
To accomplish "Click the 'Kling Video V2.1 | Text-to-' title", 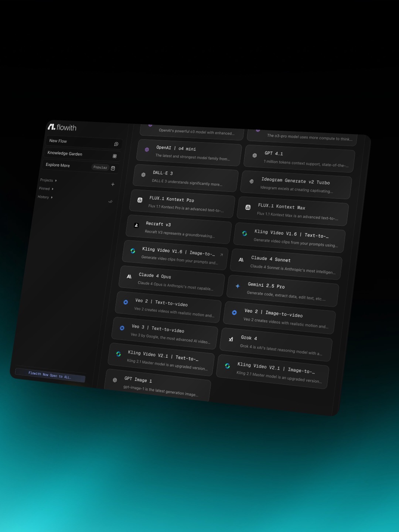I will [163, 355].
